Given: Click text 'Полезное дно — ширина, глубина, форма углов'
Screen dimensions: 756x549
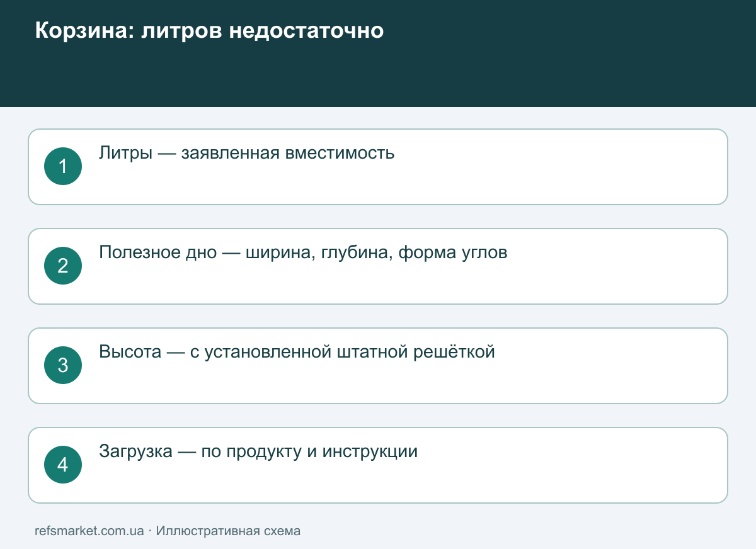Looking at the screenshot, I should 303,252.
